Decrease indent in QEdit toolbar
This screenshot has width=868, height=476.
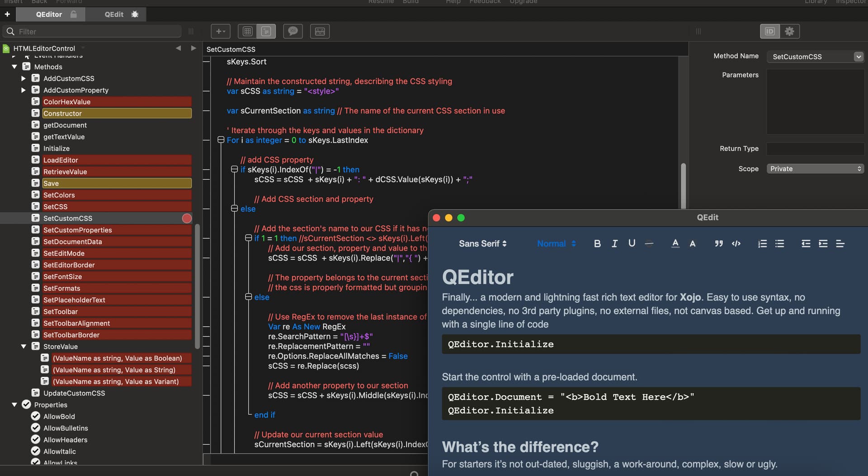click(806, 243)
